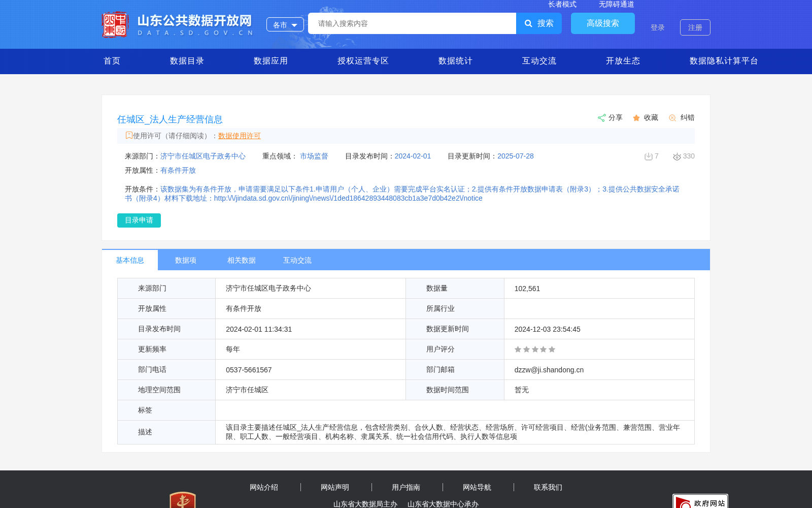Click the red emblem in the footer
Image resolution: width=812 pixels, height=508 pixels.
183,500
